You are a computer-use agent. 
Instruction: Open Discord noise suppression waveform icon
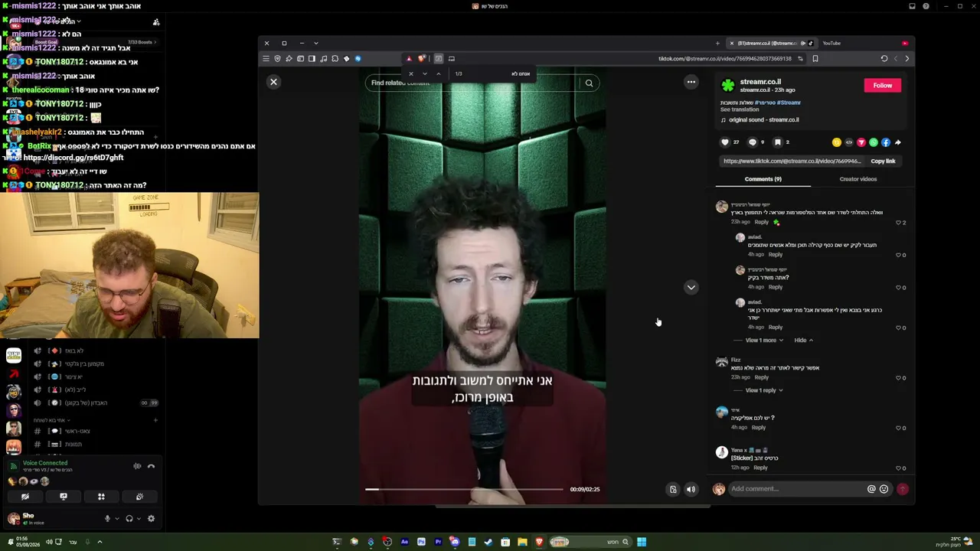(x=137, y=466)
